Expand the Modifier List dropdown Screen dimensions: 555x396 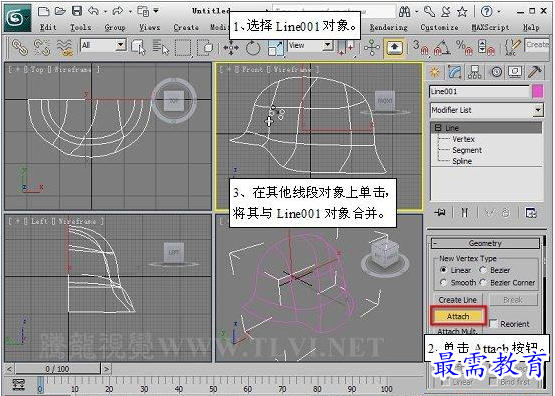486,110
